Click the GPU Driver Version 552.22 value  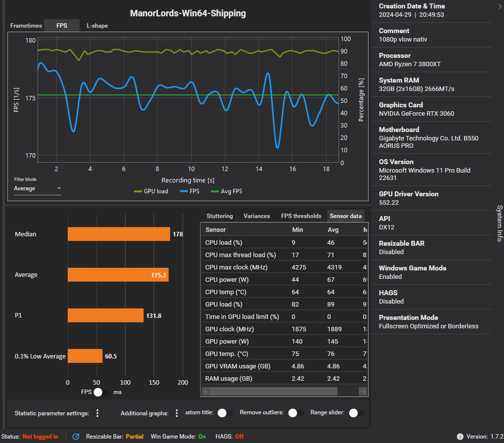(388, 203)
